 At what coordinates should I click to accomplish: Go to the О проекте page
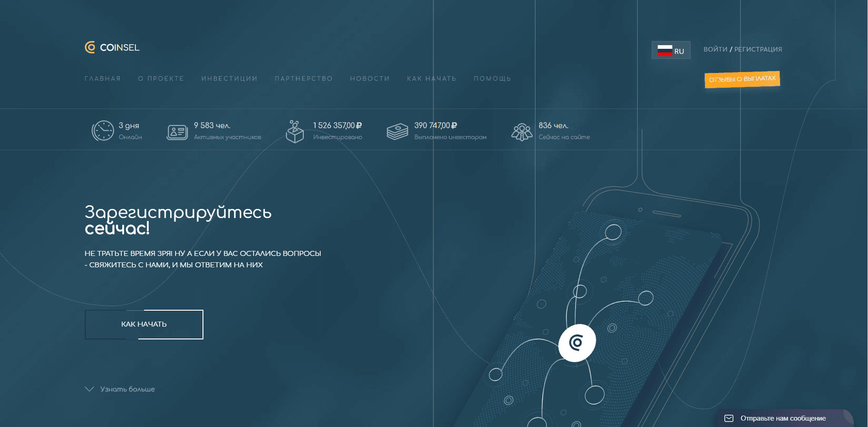(161, 78)
